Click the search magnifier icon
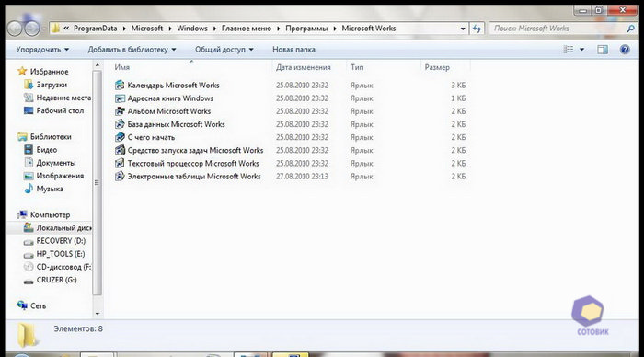 [630, 29]
